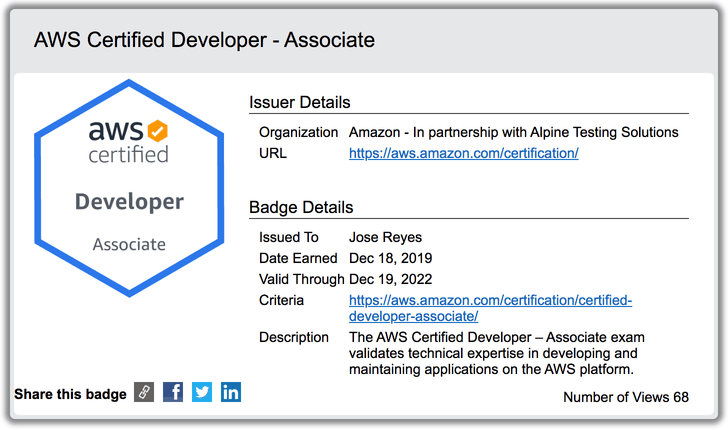This screenshot has height=430, width=728.
Task: Click the AWS Certified Developer hexagon badge image
Action: 129,188
